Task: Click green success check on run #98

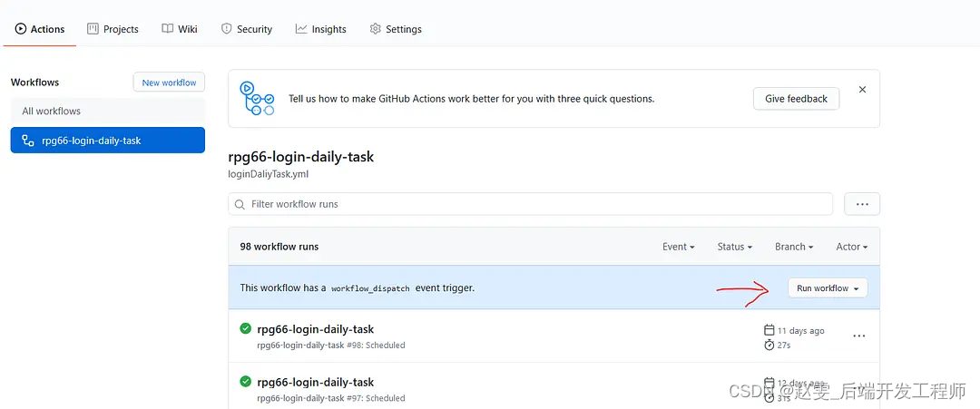Action: [x=246, y=328]
